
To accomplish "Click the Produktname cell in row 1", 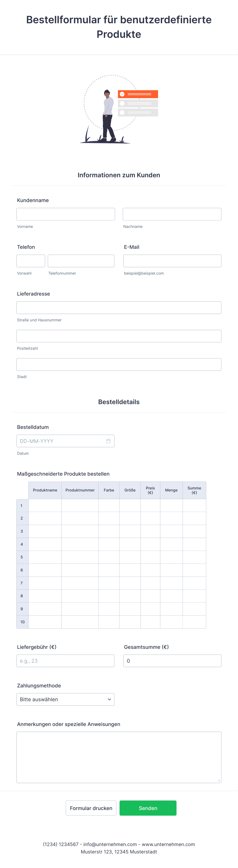I will 45,505.
